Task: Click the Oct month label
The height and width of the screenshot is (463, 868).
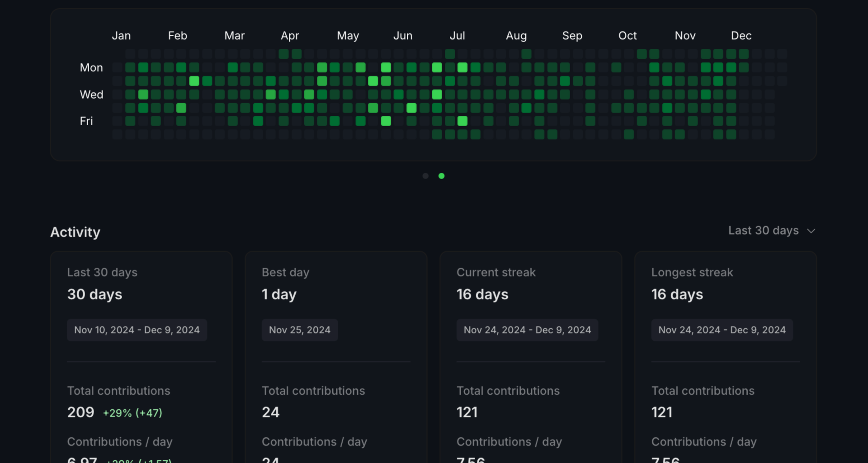Action: pos(627,35)
